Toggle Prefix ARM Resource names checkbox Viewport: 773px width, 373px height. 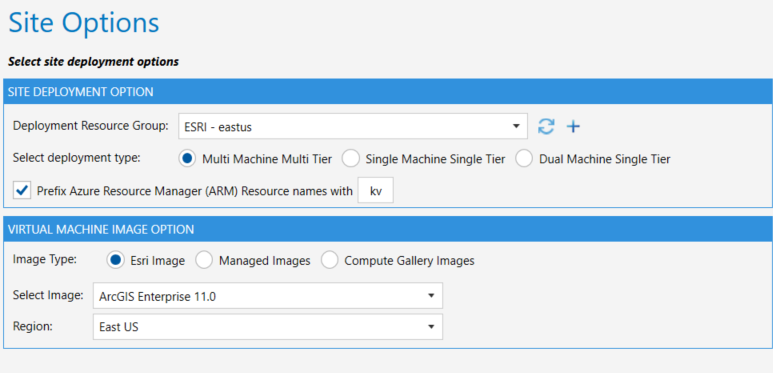22,191
